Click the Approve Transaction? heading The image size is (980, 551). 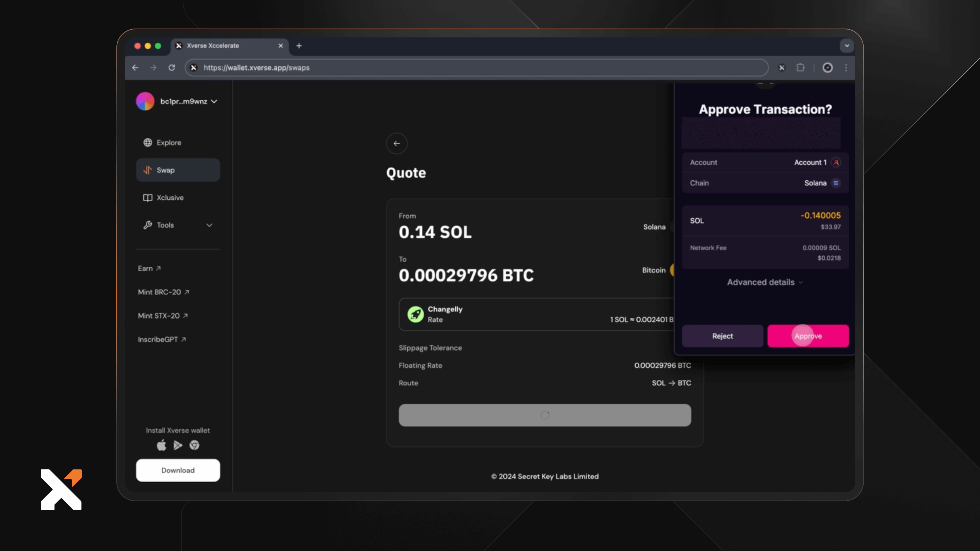[x=765, y=110]
